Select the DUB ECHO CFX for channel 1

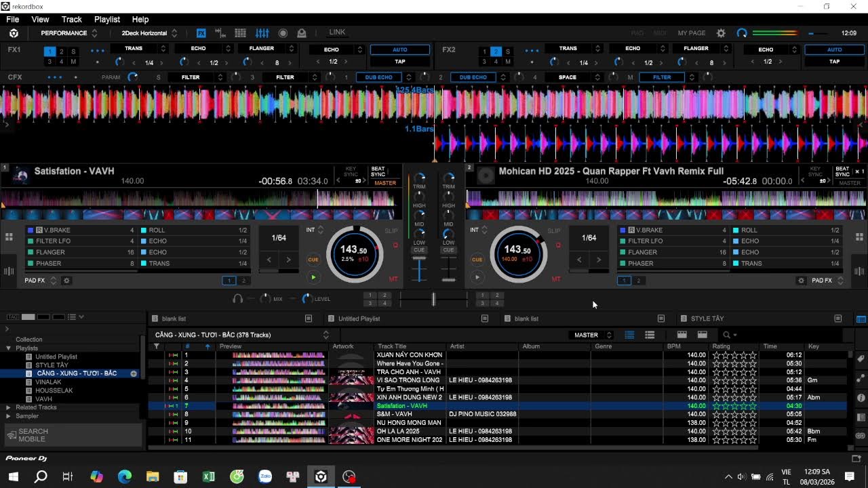[378, 77]
